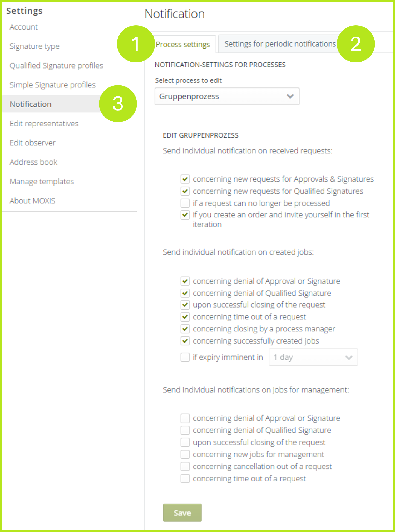This screenshot has height=532, width=395.
Task: Uncheck new requests for Qualified Signatures
Action: 185,191
